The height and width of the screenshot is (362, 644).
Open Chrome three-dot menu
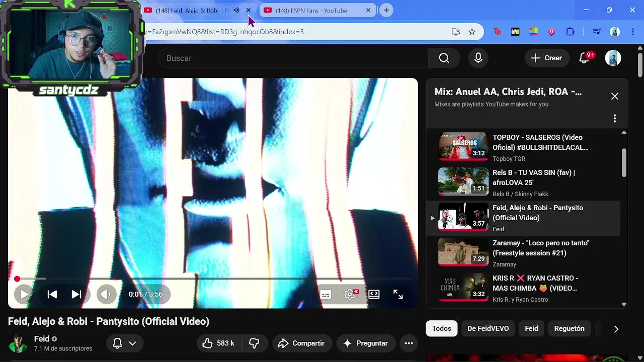pyautogui.click(x=632, y=32)
